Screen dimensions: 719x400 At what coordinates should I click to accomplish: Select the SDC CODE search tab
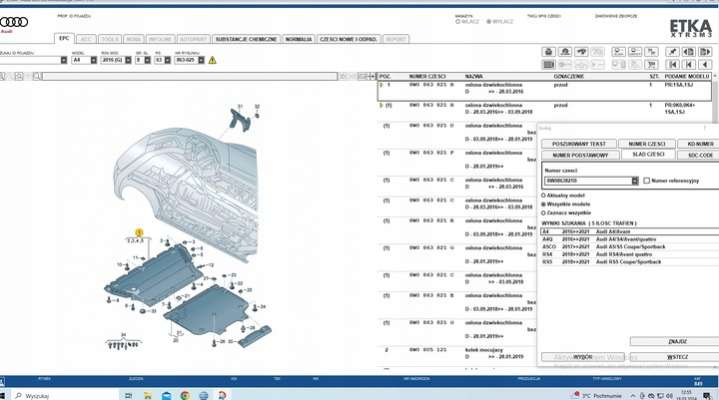(x=700, y=156)
